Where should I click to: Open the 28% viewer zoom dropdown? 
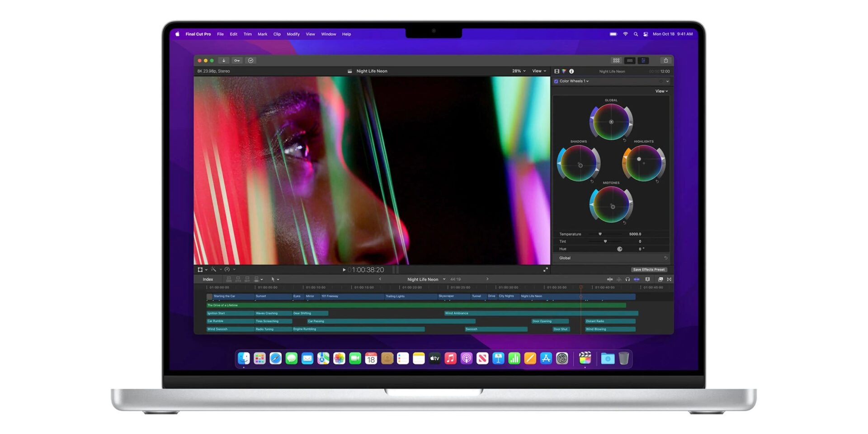click(x=519, y=71)
